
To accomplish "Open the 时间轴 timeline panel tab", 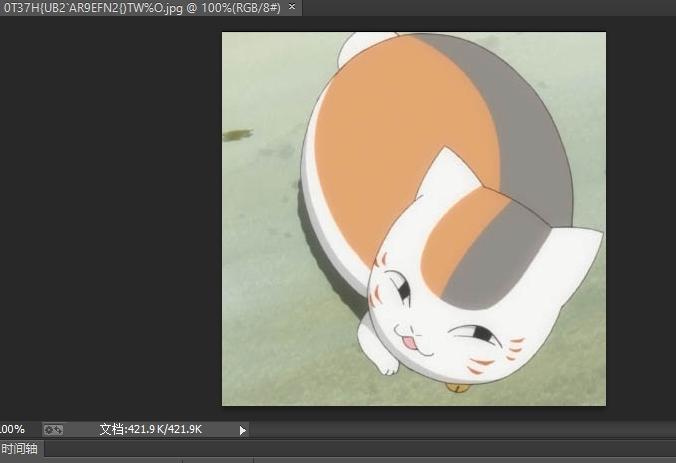I will point(19,449).
